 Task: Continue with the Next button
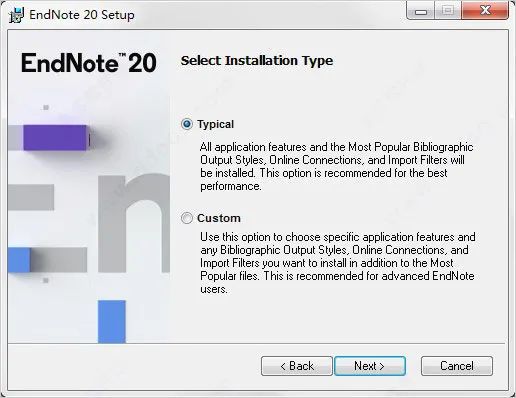370,366
